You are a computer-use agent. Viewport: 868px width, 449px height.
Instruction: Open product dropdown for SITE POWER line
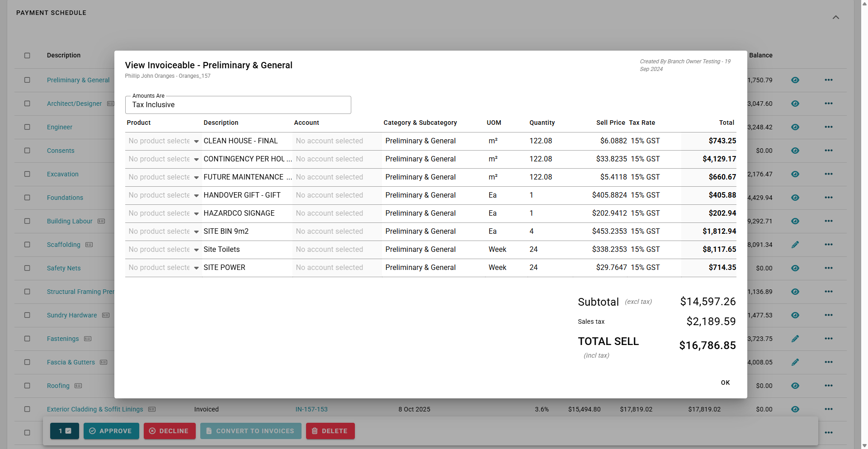pos(196,268)
